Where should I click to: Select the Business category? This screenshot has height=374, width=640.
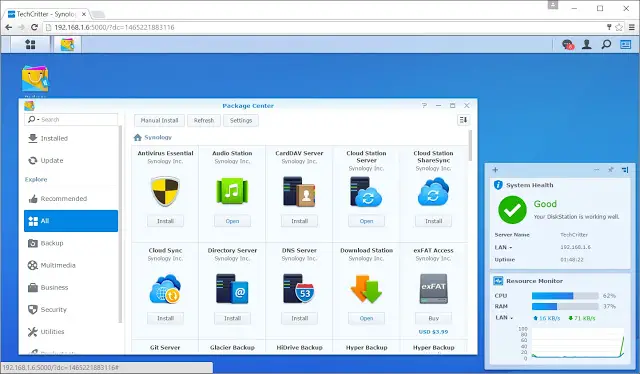point(71,287)
